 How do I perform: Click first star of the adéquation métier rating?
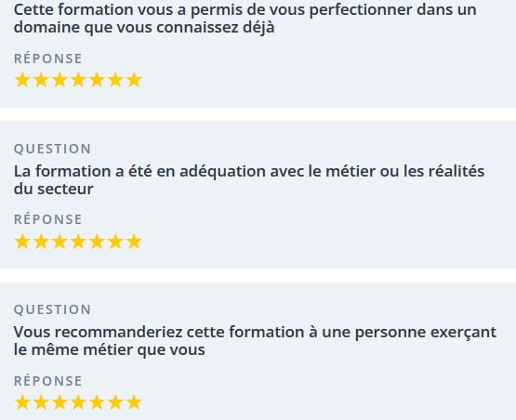click(x=22, y=242)
